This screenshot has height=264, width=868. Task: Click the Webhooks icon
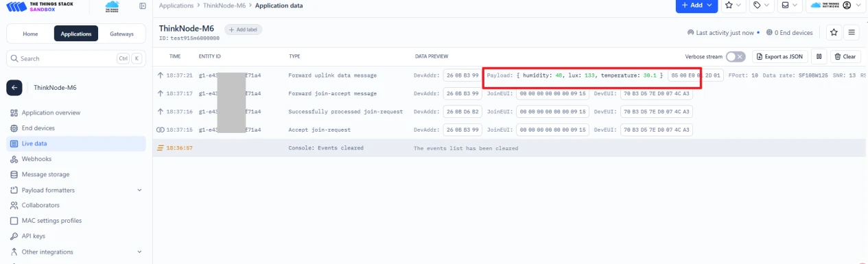[x=14, y=159]
